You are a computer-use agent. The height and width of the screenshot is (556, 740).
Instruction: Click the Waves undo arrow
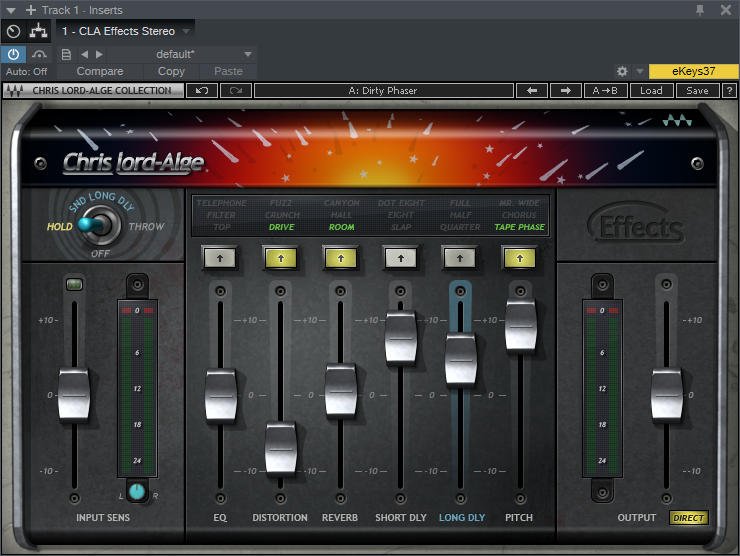pyautogui.click(x=202, y=90)
